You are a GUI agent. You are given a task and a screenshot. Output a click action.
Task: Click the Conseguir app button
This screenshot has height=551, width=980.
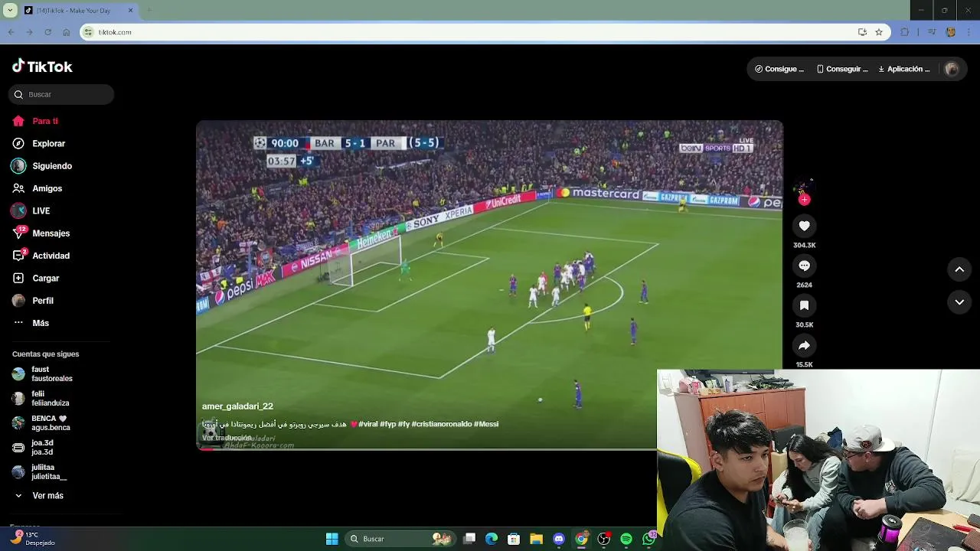click(x=842, y=69)
